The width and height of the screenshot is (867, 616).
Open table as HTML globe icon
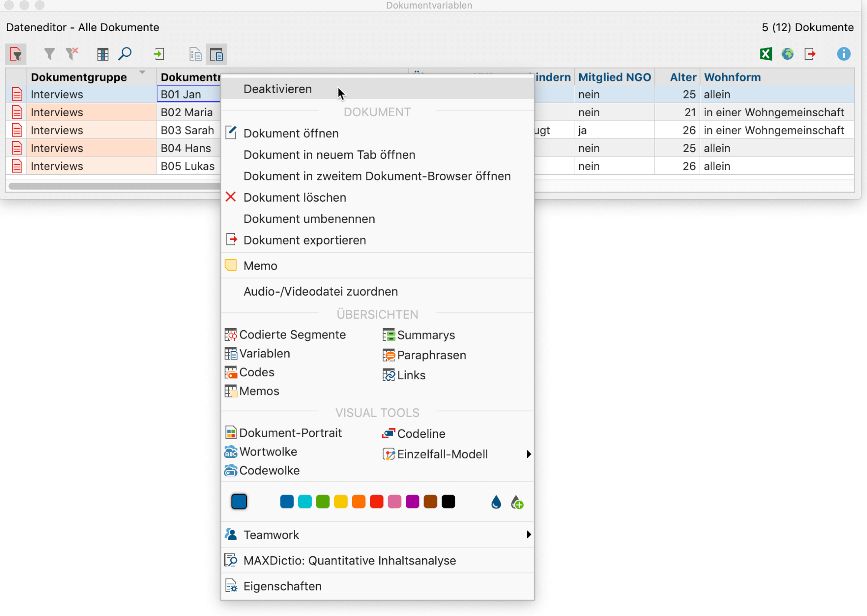click(x=788, y=54)
